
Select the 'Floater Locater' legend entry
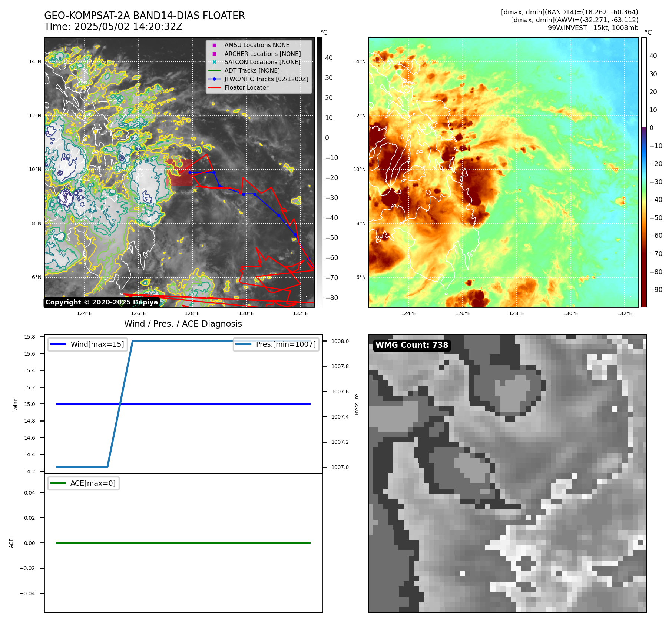(x=246, y=88)
